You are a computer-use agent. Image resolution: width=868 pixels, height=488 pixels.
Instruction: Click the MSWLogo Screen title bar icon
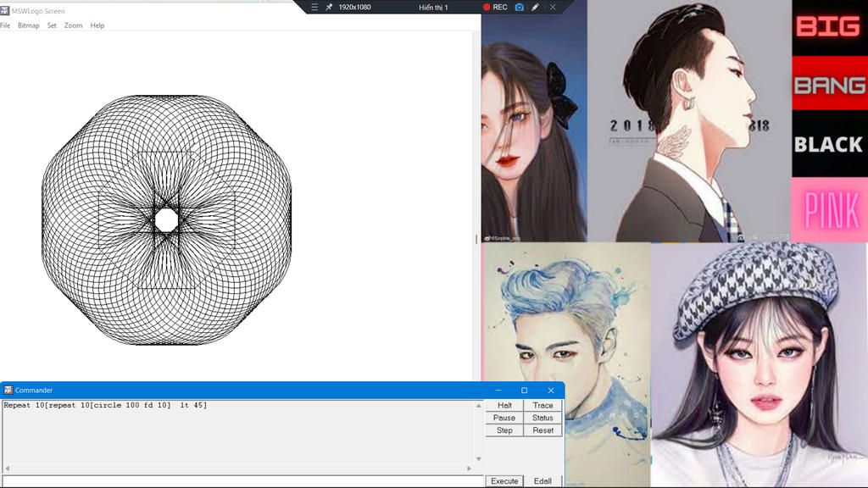click(5, 10)
